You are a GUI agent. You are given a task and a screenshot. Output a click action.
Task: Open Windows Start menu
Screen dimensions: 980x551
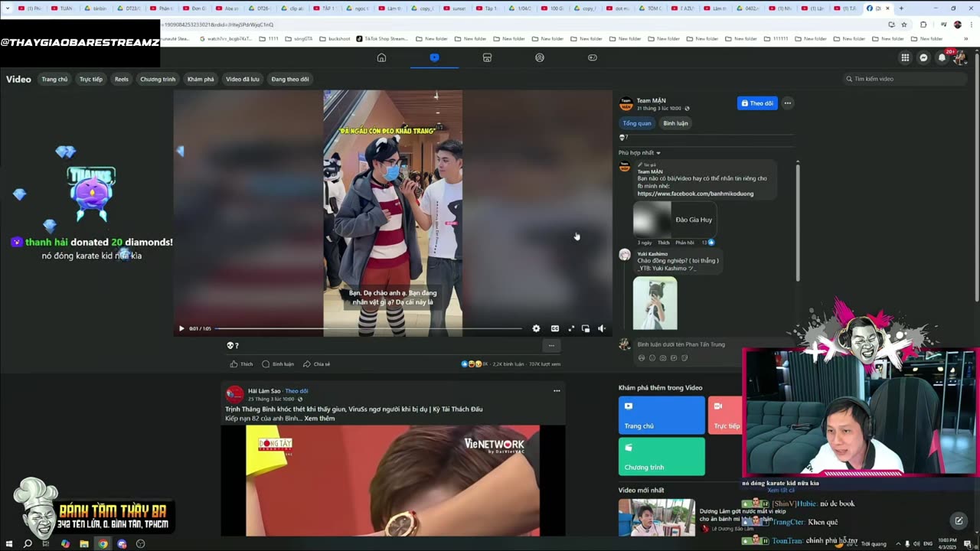[8, 544]
